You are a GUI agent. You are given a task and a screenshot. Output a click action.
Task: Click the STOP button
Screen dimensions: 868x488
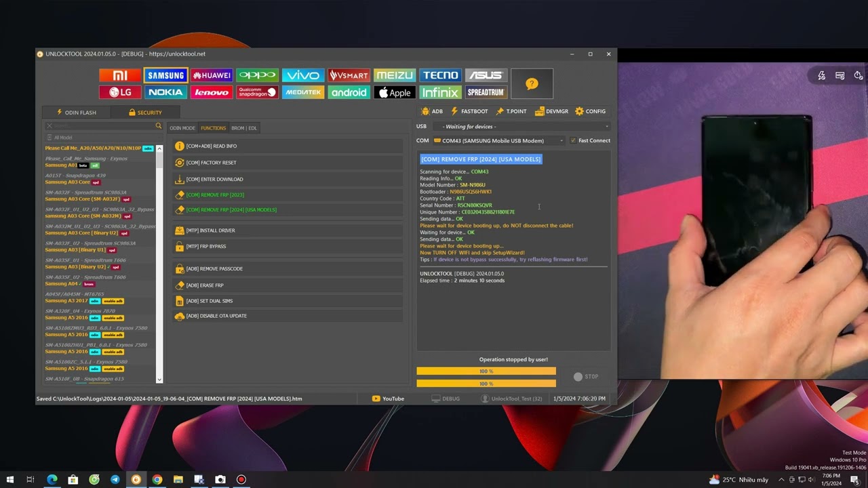click(x=586, y=377)
